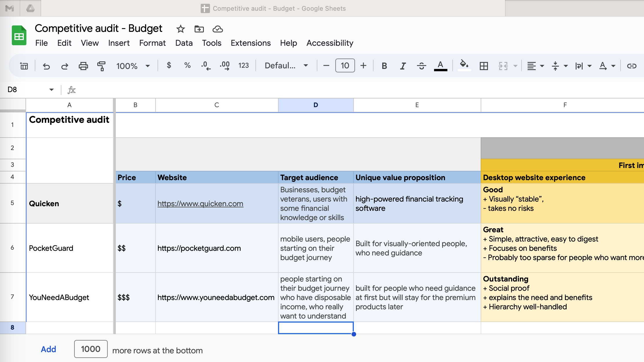Viewport: 644px width, 362px height.
Task: Open the Quicken website link
Action: click(200, 204)
